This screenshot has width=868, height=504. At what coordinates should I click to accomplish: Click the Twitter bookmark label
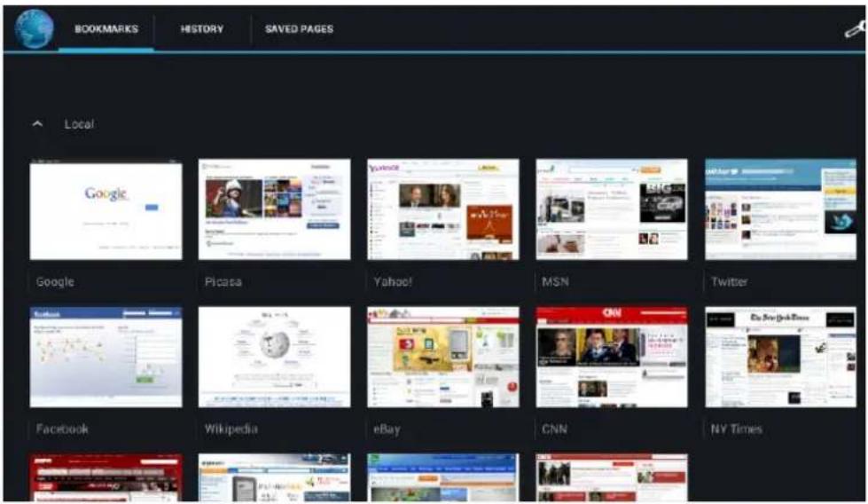[729, 282]
